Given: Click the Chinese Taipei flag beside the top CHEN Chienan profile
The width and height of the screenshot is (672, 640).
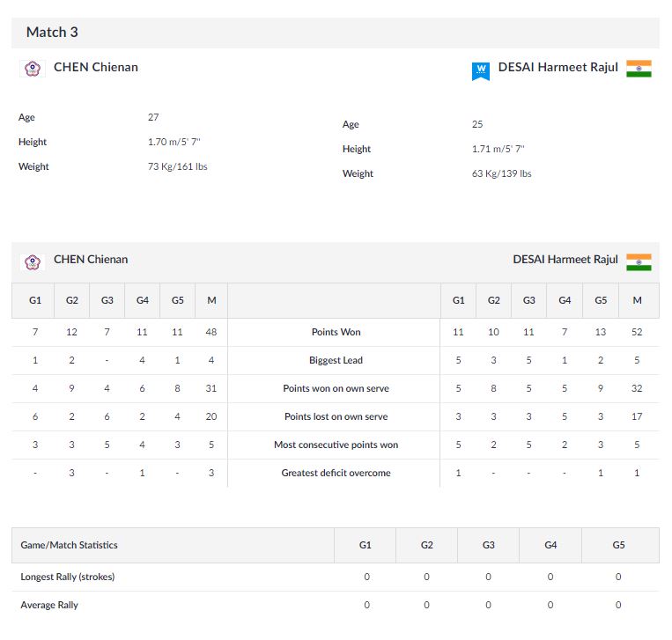Looking at the screenshot, I should click(x=33, y=68).
